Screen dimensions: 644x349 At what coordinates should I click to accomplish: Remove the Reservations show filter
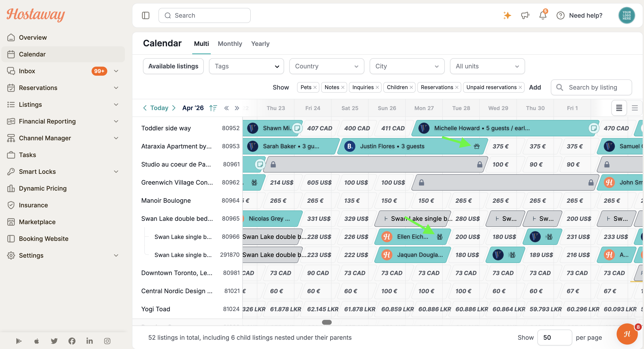click(457, 87)
